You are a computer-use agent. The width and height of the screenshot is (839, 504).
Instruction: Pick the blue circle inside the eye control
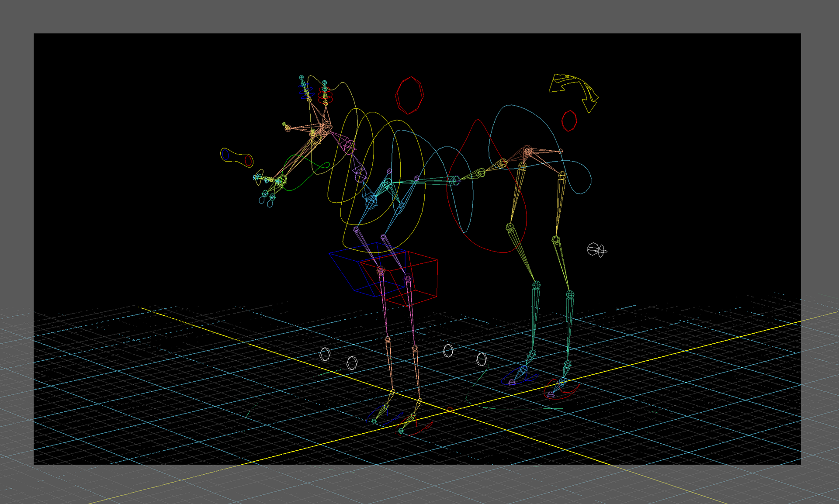(225, 154)
